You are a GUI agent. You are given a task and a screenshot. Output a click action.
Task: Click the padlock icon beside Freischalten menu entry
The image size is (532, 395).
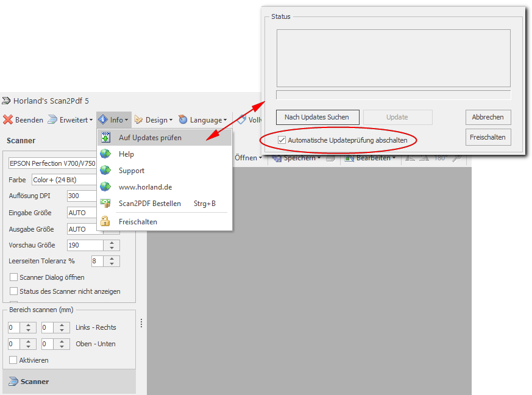pyautogui.click(x=105, y=221)
